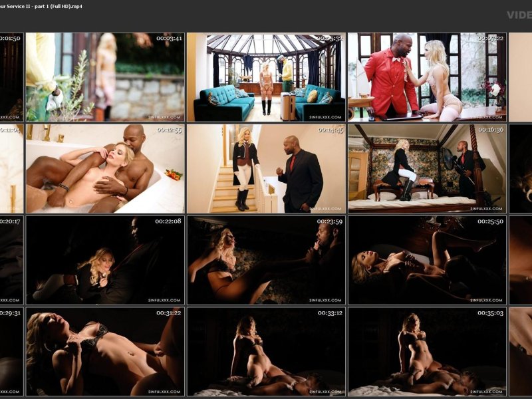Open the frame marked 23:59
The height and width of the screenshot is (399, 532).
tap(266, 260)
